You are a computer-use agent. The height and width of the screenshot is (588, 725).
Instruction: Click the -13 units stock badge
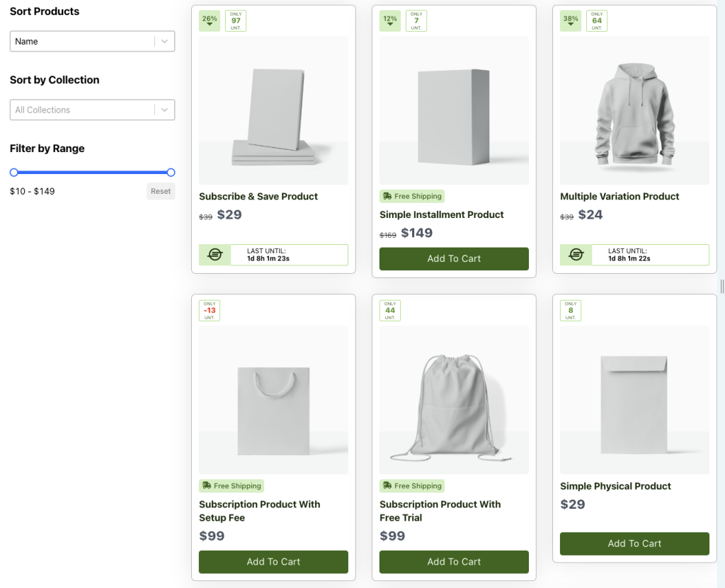[210, 311]
